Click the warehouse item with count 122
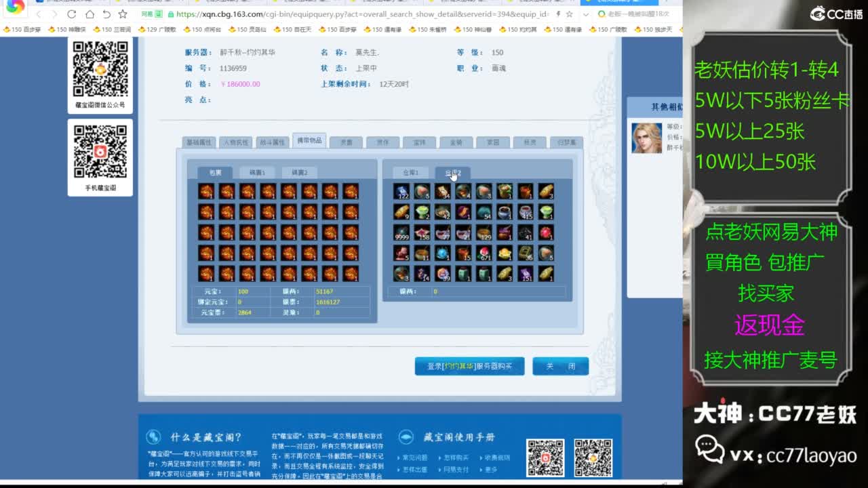The image size is (868, 488). pos(401,191)
